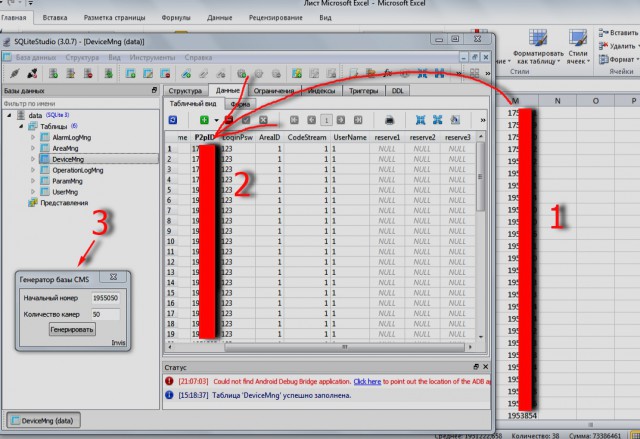Go to previous data page icon
640x439 pixels.
tap(311, 120)
